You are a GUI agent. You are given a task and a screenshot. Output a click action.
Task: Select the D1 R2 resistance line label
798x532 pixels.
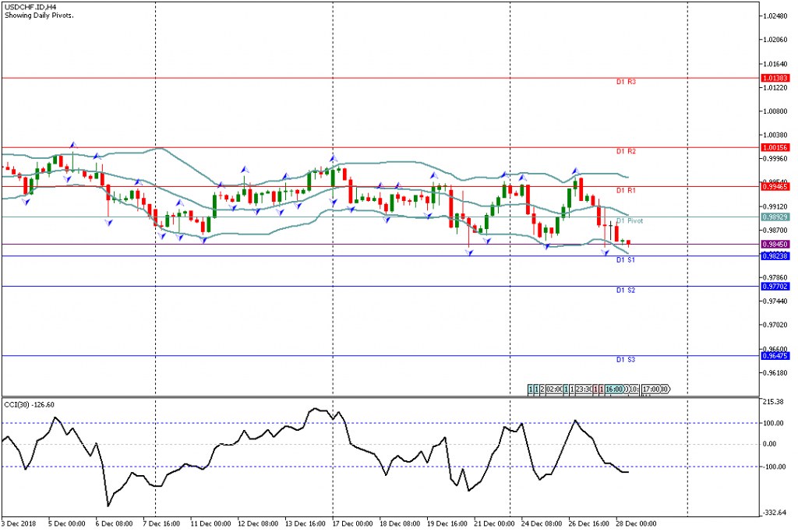click(x=626, y=151)
